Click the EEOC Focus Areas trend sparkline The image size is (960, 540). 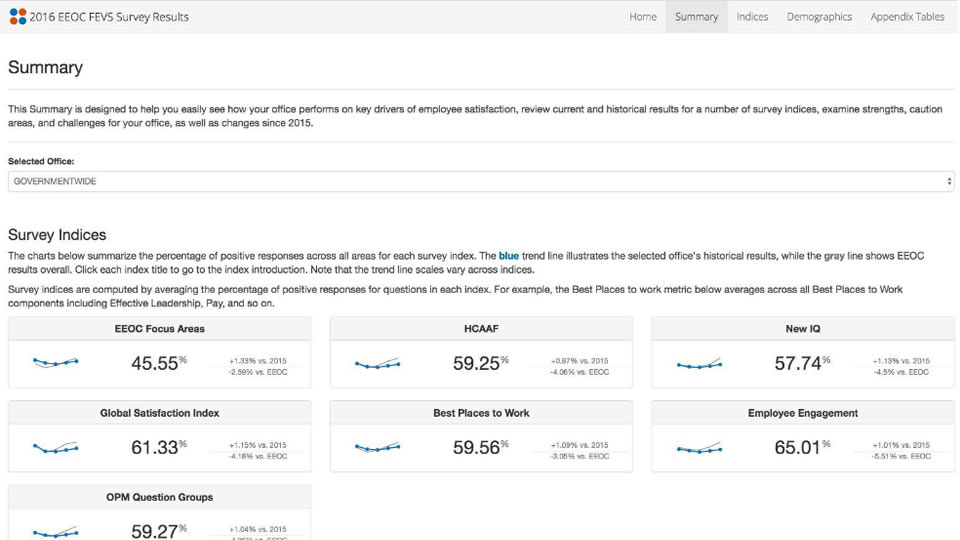(55, 363)
